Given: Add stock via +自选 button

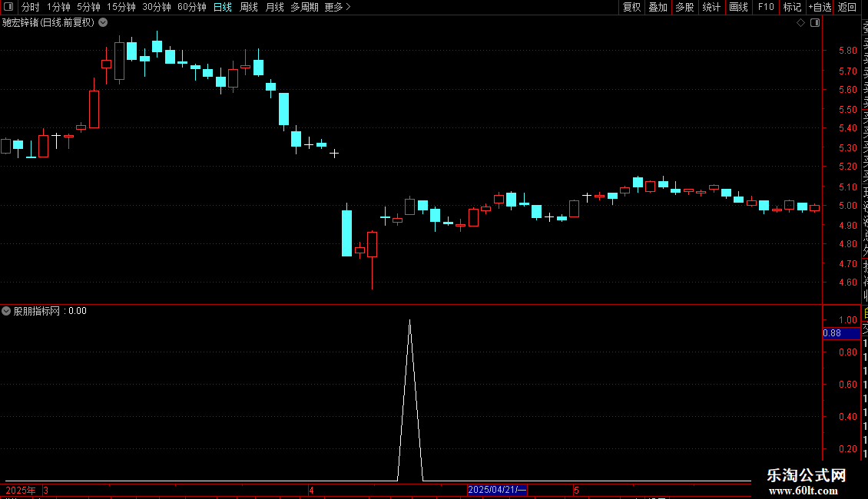Looking at the screenshot, I should (820, 7).
